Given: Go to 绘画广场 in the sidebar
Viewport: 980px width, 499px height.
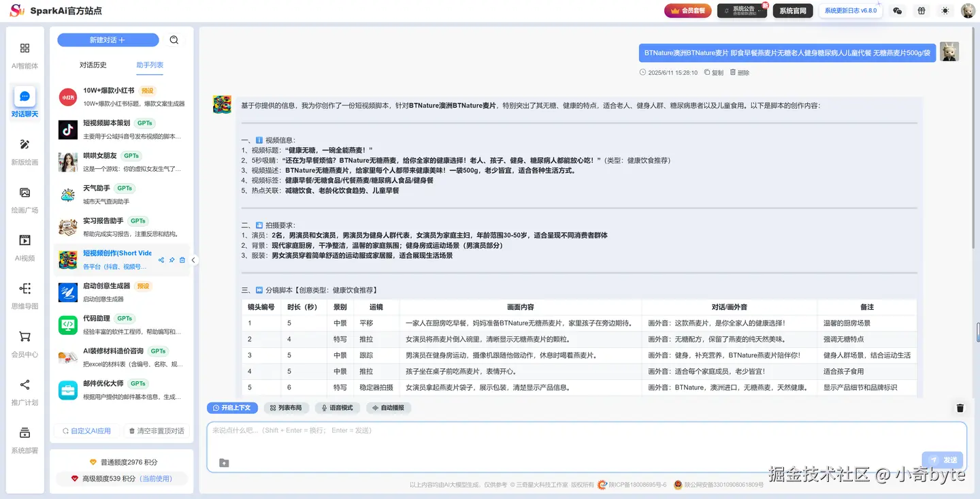Looking at the screenshot, I should [x=24, y=199].
